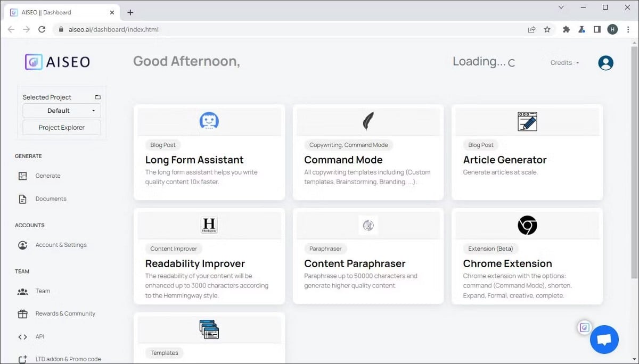This screenshot has height=364, width=639.
Task: Click the folder icon next to Selected Project
Action: point(97,96)
